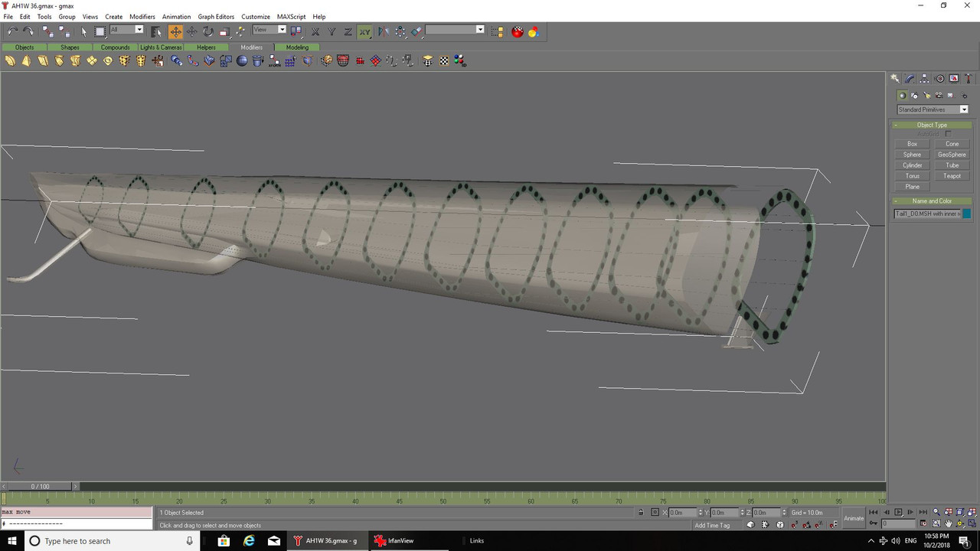Click the Select by Name icon

pos(156,31)
